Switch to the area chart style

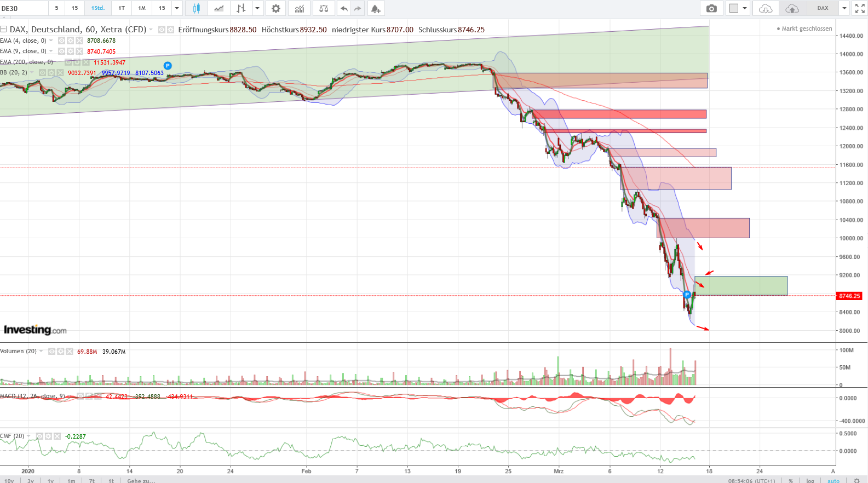click(x=219, y=8)
